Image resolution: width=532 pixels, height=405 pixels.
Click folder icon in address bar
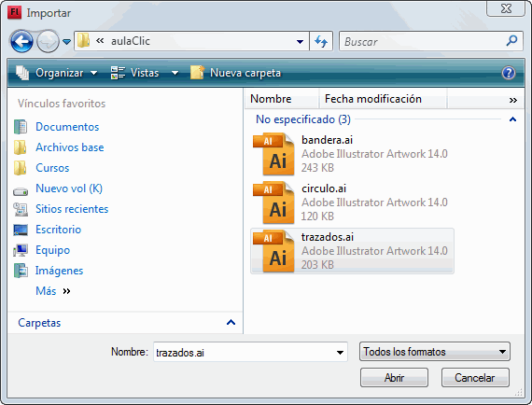point(83,41)
